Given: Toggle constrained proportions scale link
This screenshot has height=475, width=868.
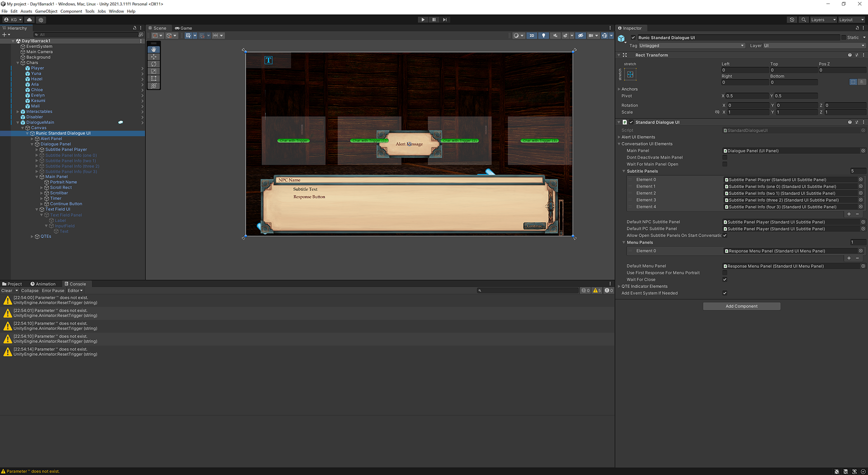Looking at the screenshot, I should pyautogui.click(x=717, y=112).
